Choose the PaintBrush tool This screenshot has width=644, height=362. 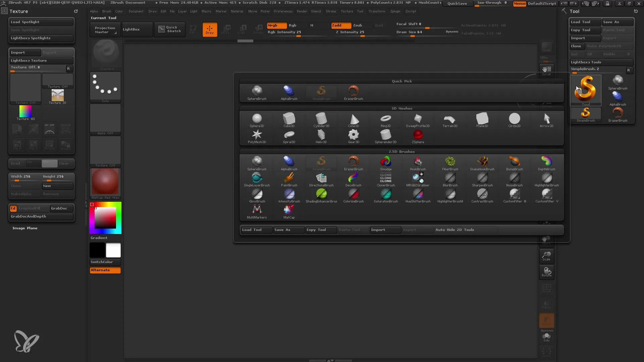click(x=289, y=180)
